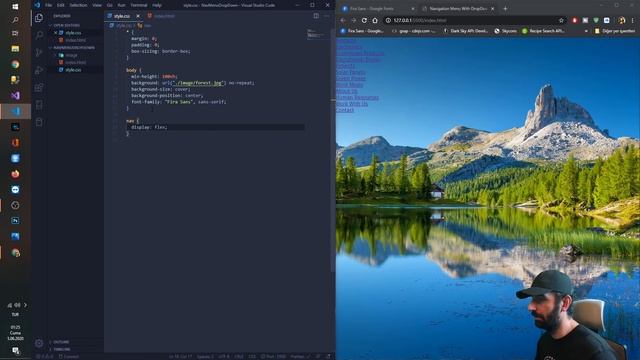Click Chrome home button
Screen dimensions: 640x360
click(375, 20)
